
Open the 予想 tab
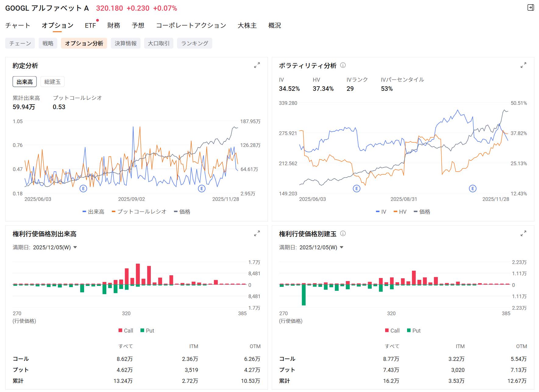138,25
